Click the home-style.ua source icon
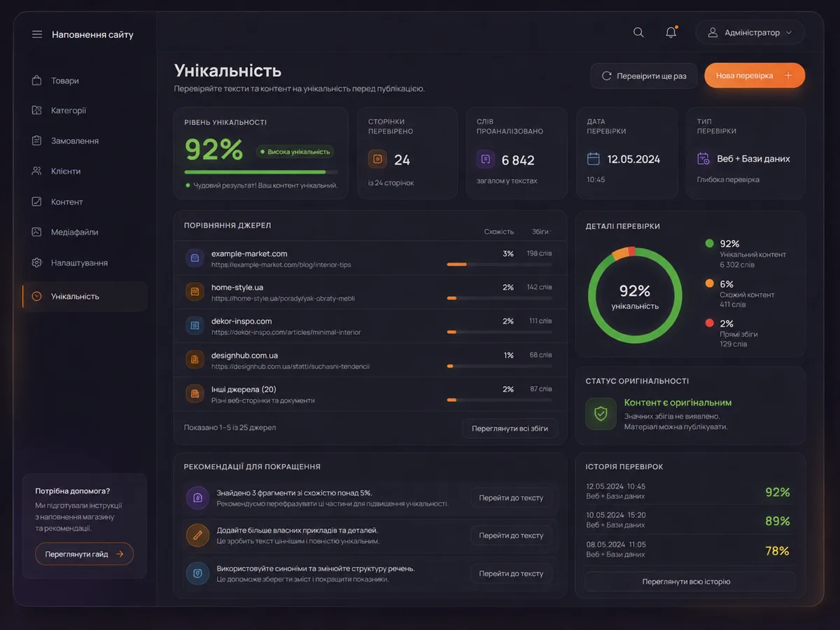This screenshot has height=630, width=840. pos(195,292)
